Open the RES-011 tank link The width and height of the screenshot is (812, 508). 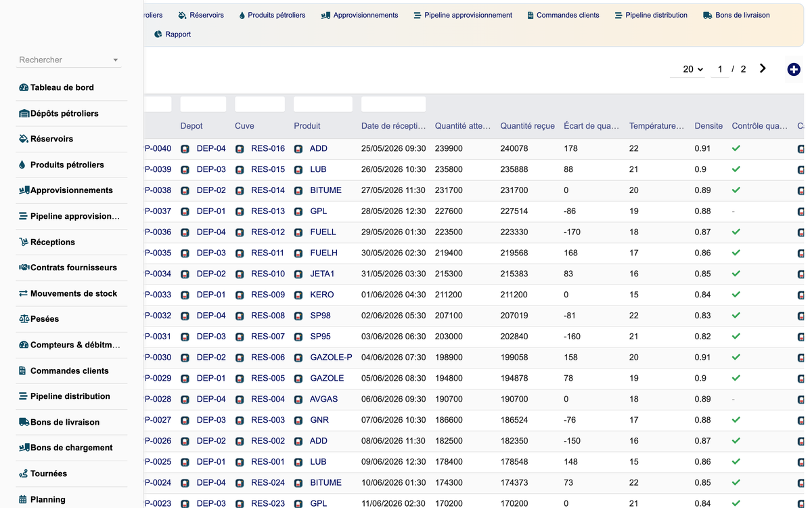pyautogui.click(x=268, y=253)
